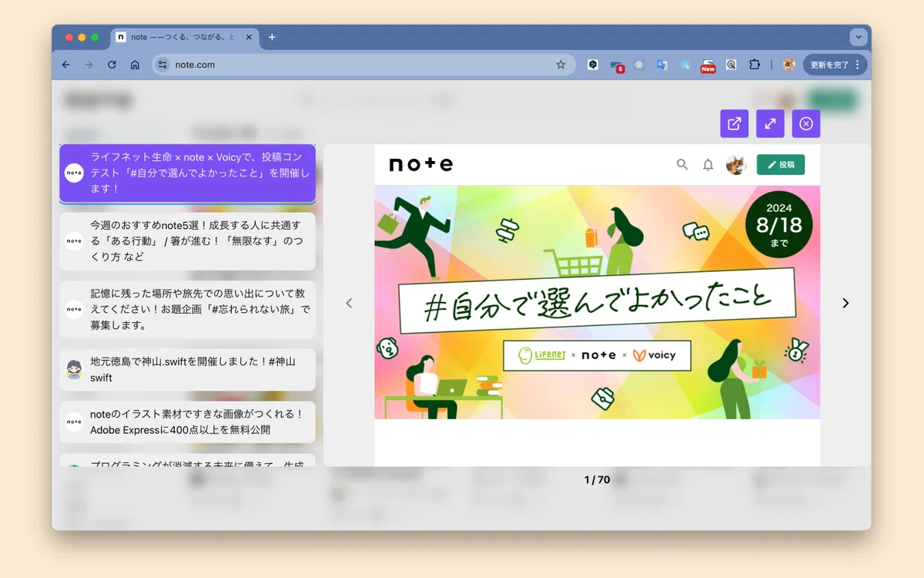Go to the previous slide arrow

pyautogui.click(x=349, y=303)
